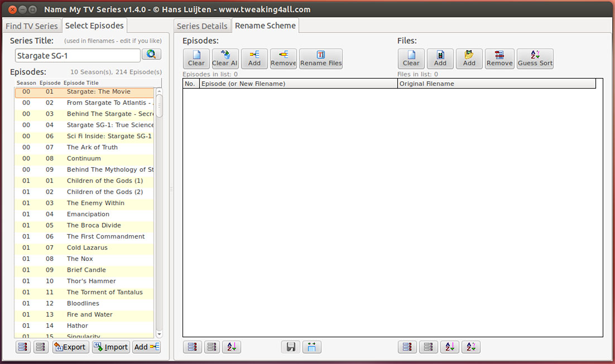Select episode Thor's Hammer

pos(84,282)
